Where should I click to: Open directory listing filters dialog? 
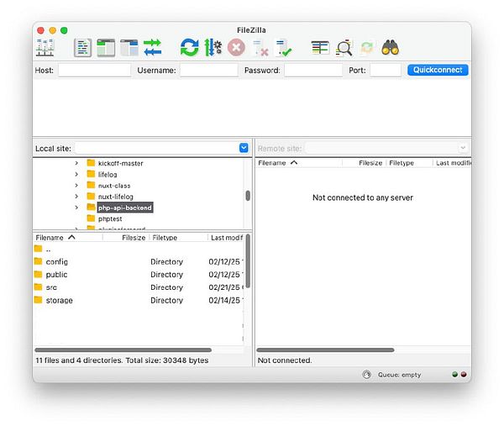(320, 48)
